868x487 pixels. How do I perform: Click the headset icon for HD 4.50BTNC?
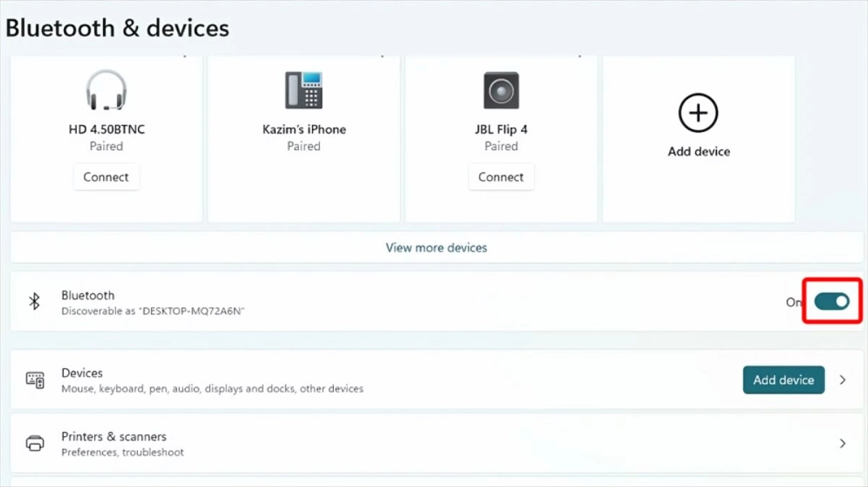106,90
